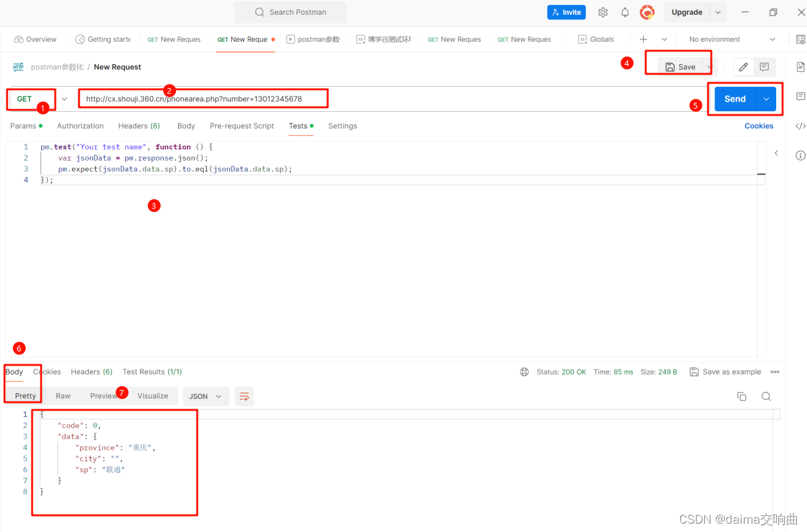807x532 pixels.
Task: Open the Test Results (1/1) tab
Action: [152, 372]
